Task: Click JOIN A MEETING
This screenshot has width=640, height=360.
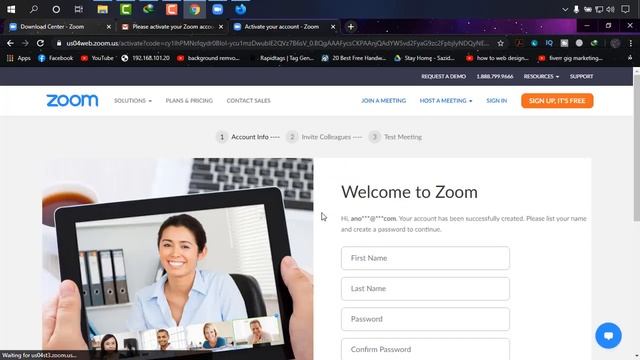Action: click(x=383, y=100)
